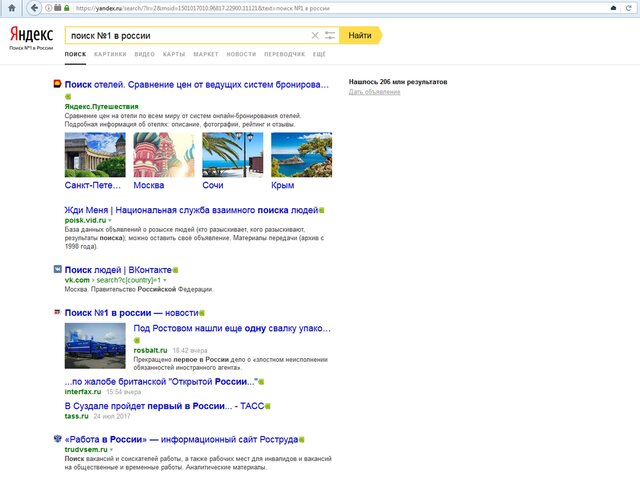
Task: Click the site info icon in address bar
Action: tap(48, 8)
